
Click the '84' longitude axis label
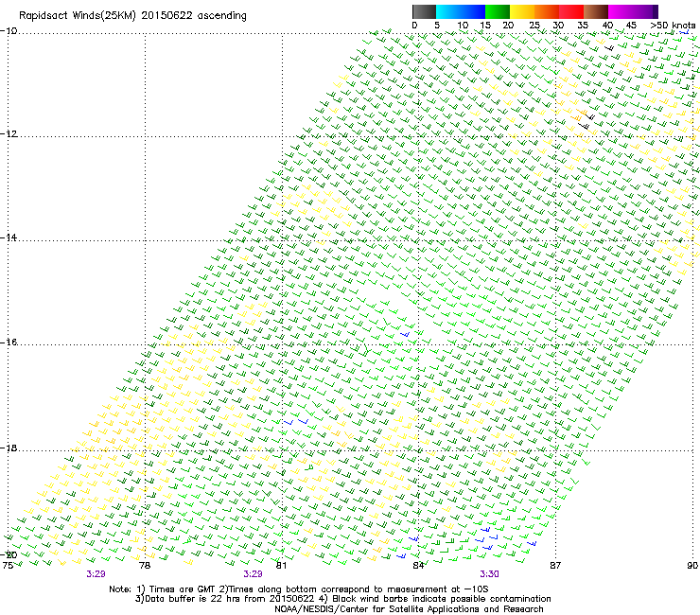pyautogui.click(x=418, y=566)
